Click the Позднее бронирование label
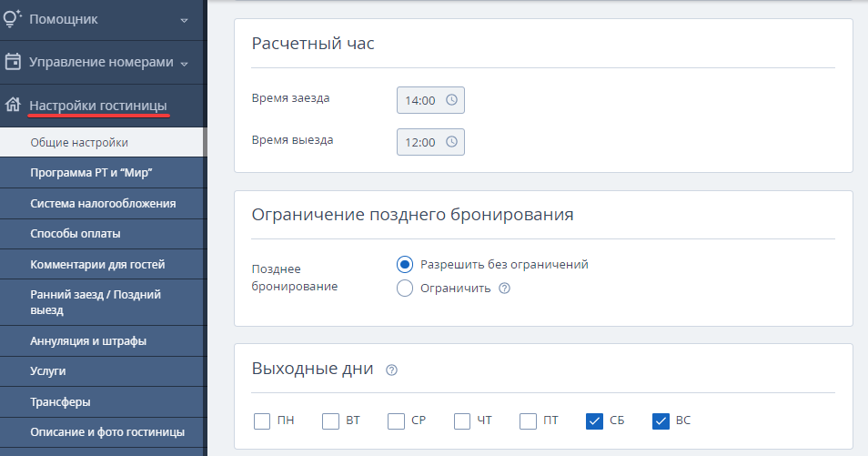Screen dimensions: 868x456 click(x=295, y=278)
